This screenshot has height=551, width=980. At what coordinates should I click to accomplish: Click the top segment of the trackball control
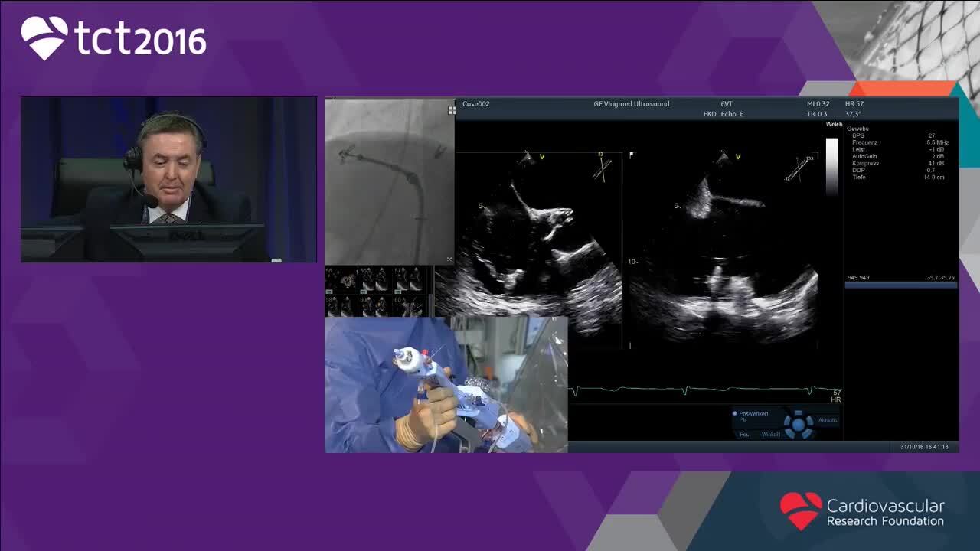(x=798, y=413)
